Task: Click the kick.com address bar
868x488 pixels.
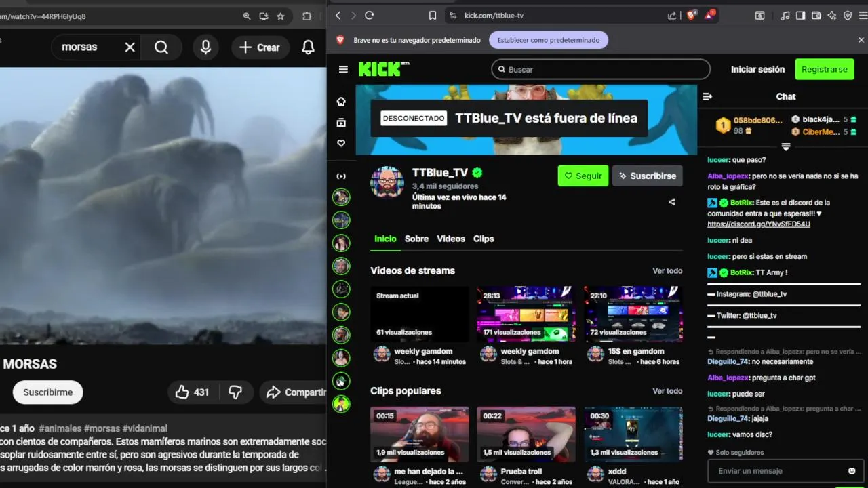Action: (556, 16)
